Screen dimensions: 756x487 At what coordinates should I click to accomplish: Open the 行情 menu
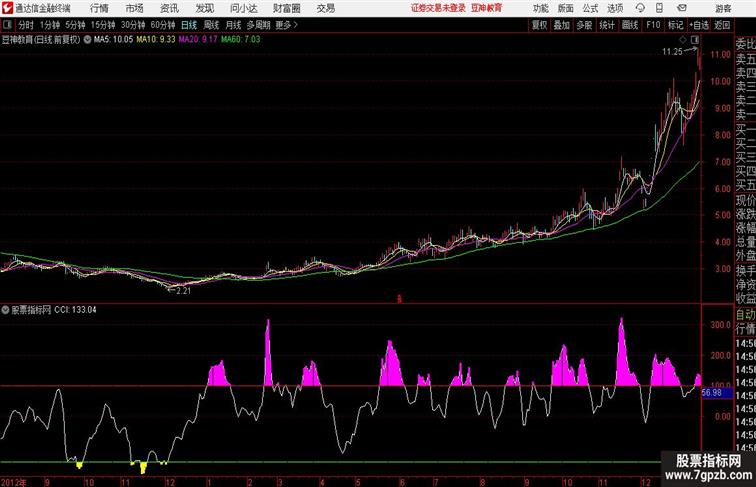99,8
